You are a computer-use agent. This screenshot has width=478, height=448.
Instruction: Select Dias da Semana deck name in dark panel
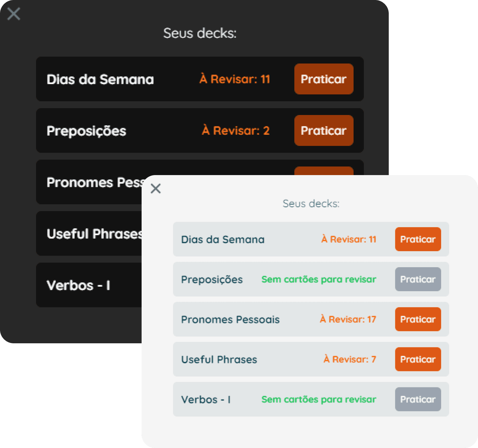100,79
